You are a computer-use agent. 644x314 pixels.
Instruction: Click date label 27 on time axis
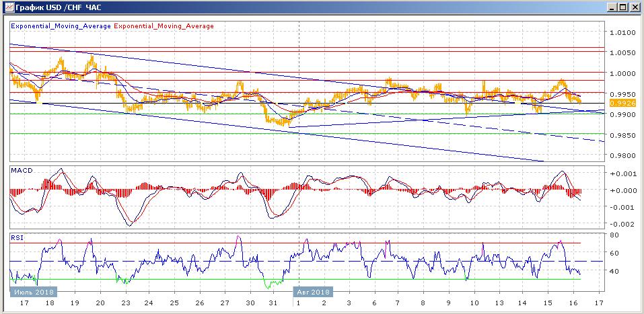point(225,303)
